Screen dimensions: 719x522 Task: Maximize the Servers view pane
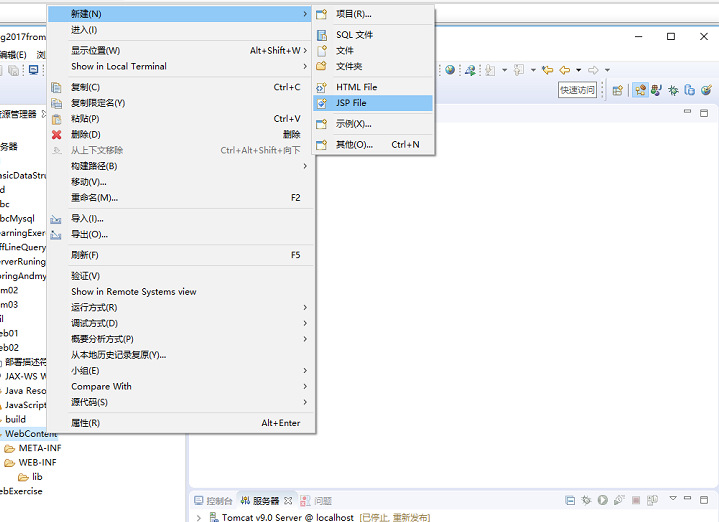[704, 500]
